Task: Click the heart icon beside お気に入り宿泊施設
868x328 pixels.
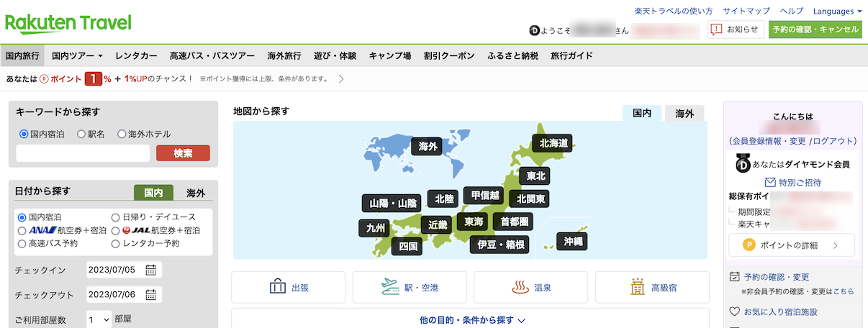Action: click(735, 311)
